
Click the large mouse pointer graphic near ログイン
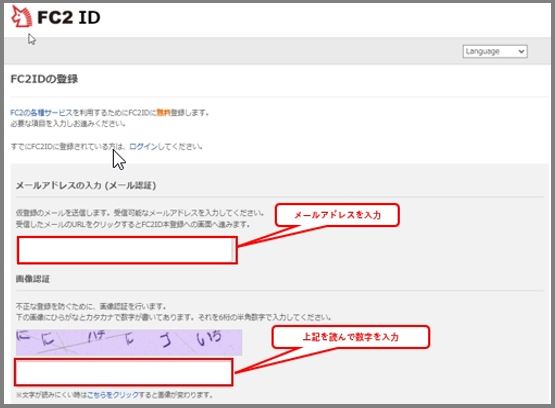tap(119, 160)
